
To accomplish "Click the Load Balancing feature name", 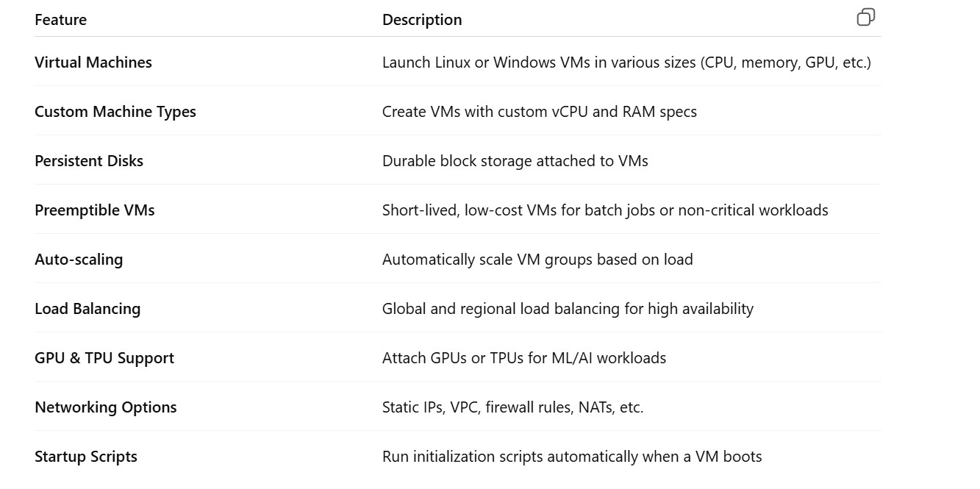I will coord(87,309).
